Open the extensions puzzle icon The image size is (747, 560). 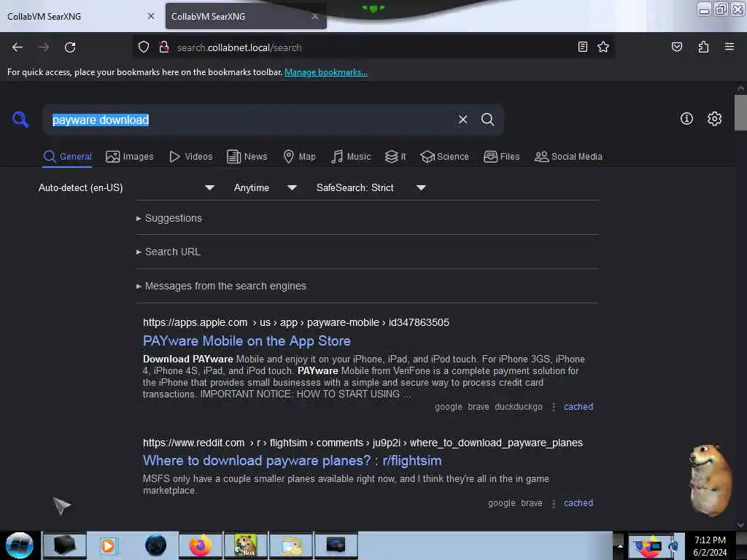[703, 47]
